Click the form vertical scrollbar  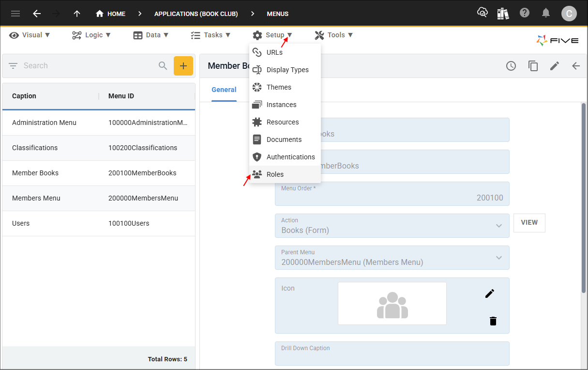[583, 198]
